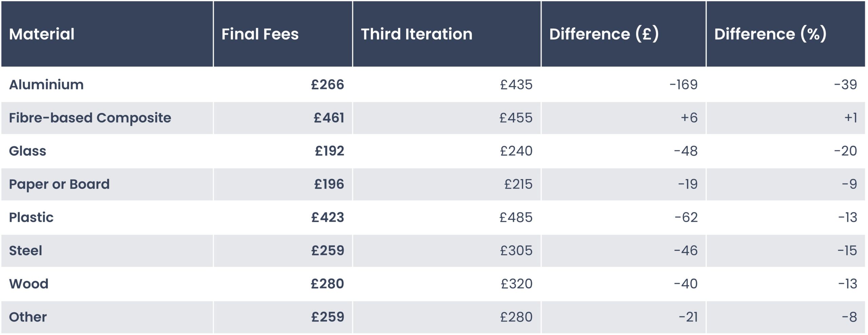Viewport: 868px width, 335px height.
Task: Click Fibre-based Composite third iteration £455
Action: point(516,118)
